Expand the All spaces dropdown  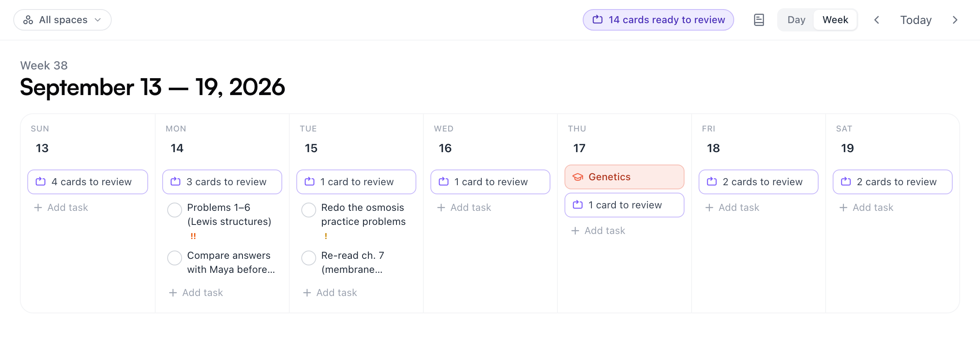pos(62,20)
